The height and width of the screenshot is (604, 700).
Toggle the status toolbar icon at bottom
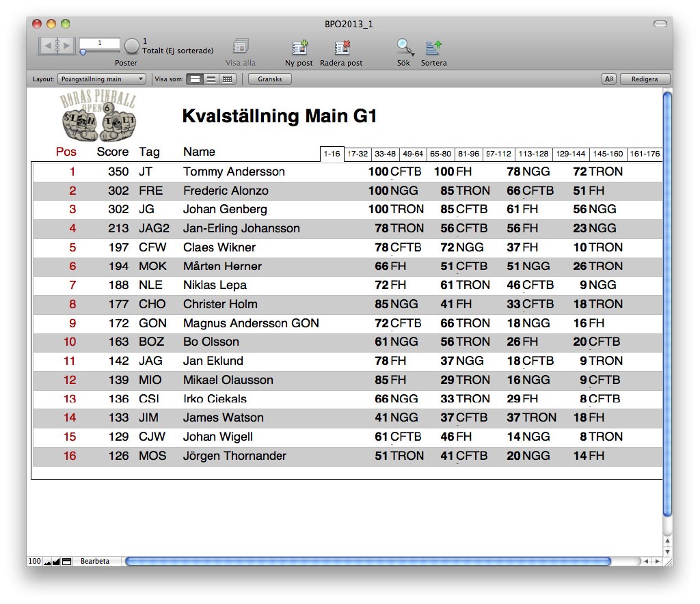[x=66, y=561]
